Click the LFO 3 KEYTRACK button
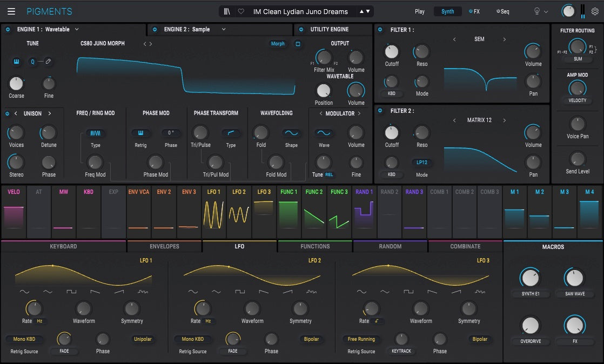 pyautogui.click(x=401, y=351)
